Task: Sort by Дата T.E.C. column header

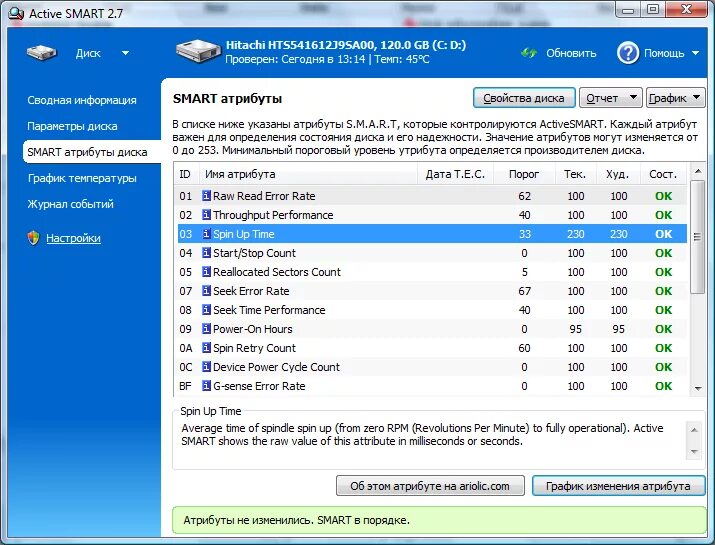Action: click(x=455, y=174)
